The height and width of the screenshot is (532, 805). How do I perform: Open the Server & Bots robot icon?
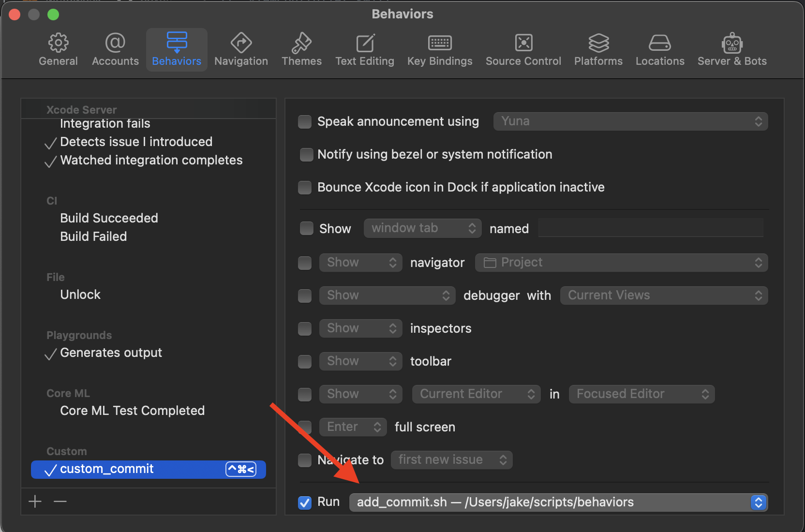coord(732,43)
